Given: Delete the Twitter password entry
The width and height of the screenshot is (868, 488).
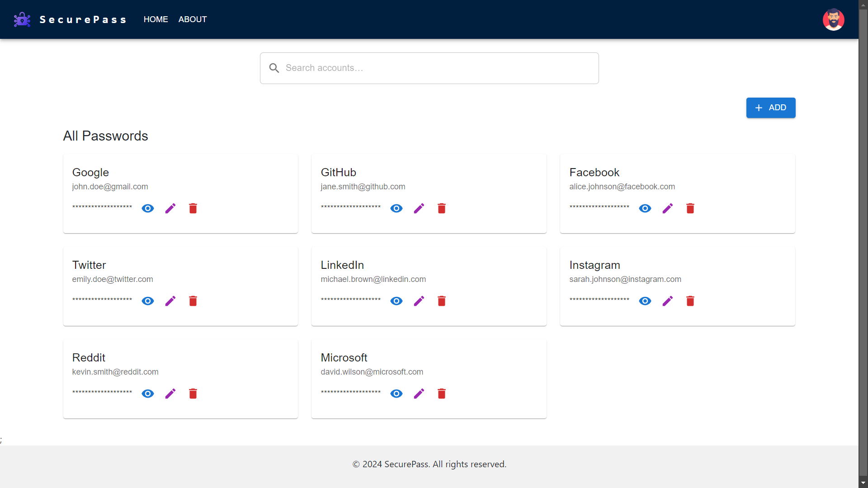Looking at the screenshot, I should (x=193, y=301).
